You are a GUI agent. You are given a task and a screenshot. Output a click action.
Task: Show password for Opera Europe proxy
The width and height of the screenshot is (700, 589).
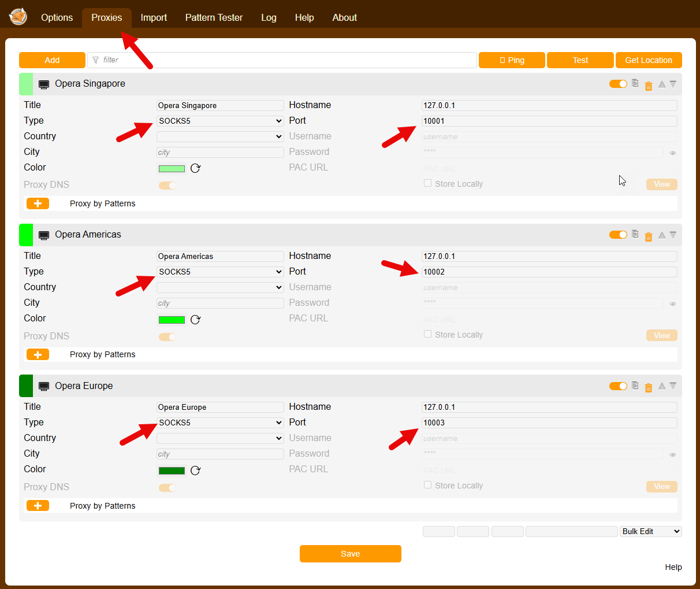673,455
